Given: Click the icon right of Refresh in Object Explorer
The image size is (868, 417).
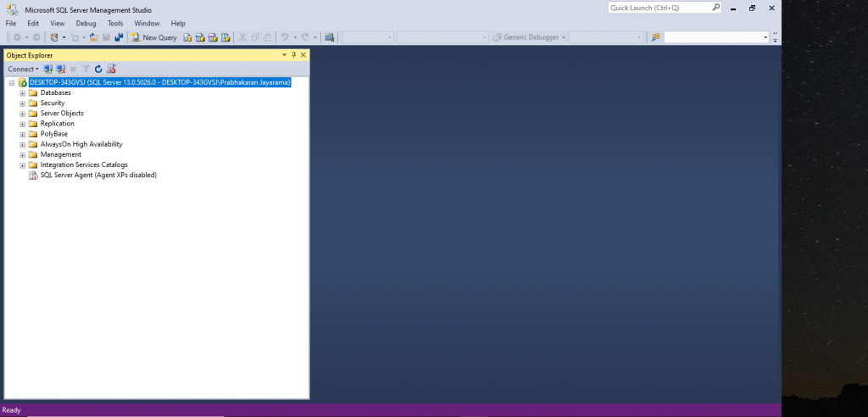Looking at the screenshot, I should [111, 69].
